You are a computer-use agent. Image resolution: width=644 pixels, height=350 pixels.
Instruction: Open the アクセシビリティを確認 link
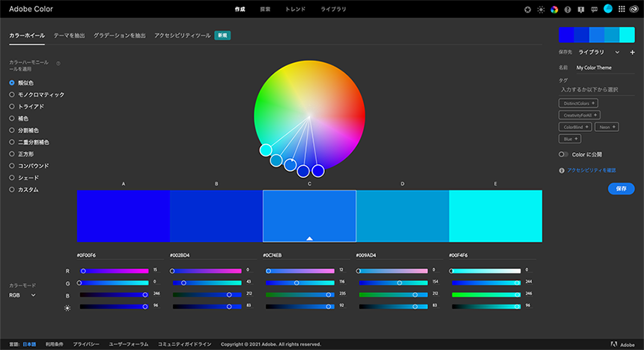[592, 170]
